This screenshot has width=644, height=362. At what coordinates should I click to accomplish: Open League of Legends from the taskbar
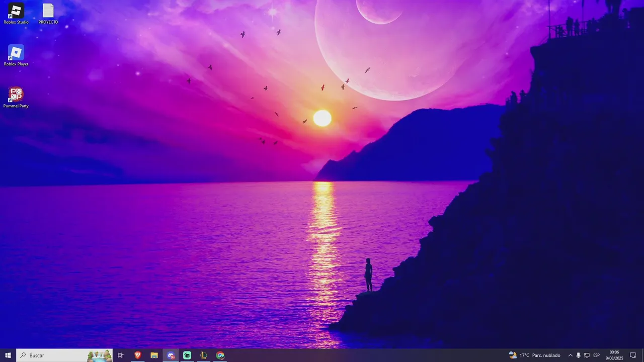(x=204, y=355)
